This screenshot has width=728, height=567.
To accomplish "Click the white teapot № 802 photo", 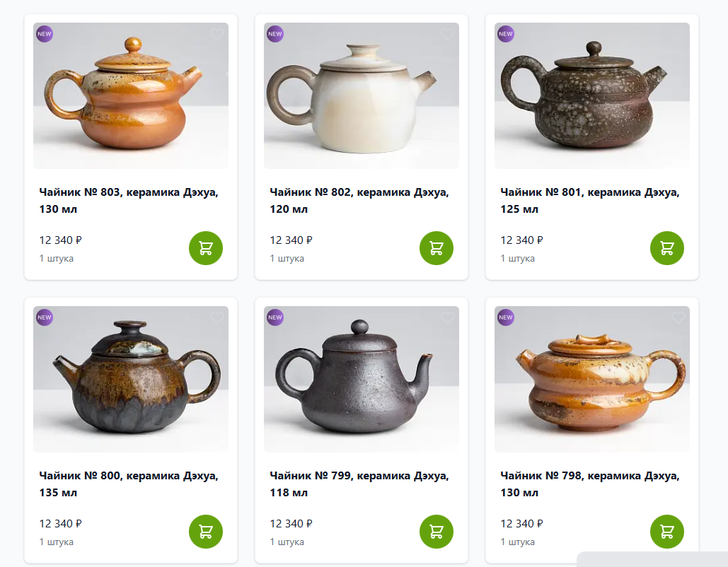I will tap(354, 99).
